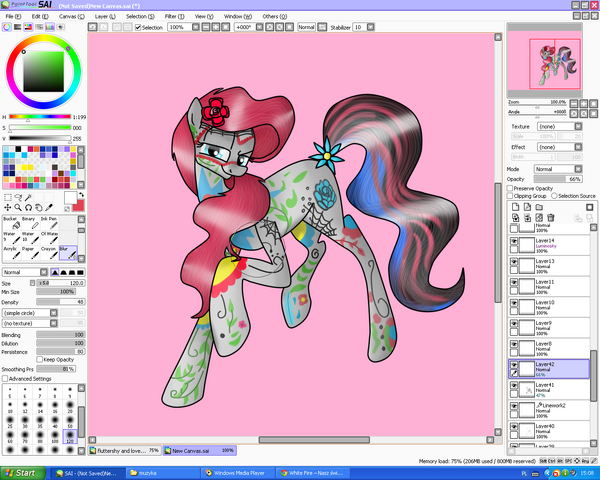
Task: Select the Hand pan tool
Action: (39, 207)
